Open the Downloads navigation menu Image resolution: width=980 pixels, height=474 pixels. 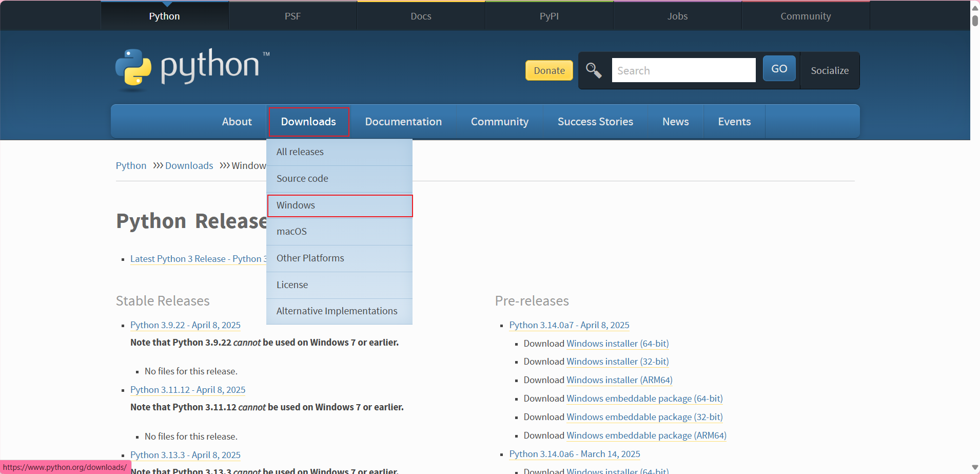point(308,122)
